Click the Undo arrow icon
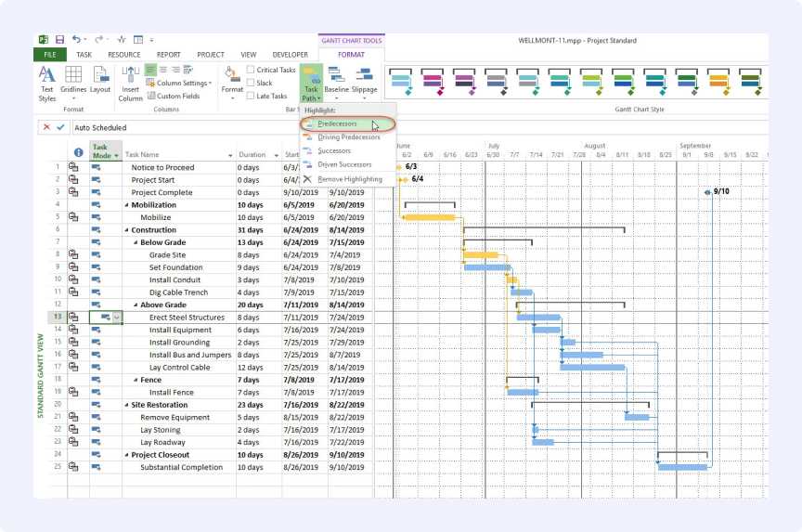Screen dimensions: 802x532 click(76, 40)
